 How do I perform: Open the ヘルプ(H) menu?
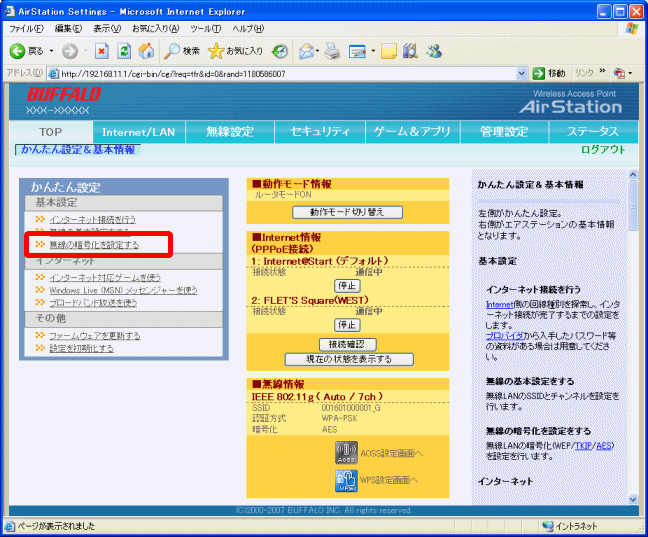click(x=248, y=29)
